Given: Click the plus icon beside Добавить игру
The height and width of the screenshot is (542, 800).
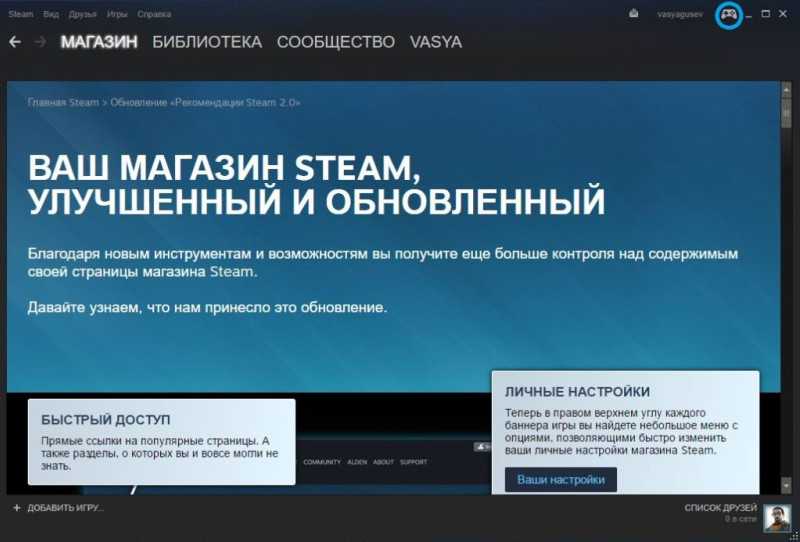Looking at the screenshot, I should 17,508.
